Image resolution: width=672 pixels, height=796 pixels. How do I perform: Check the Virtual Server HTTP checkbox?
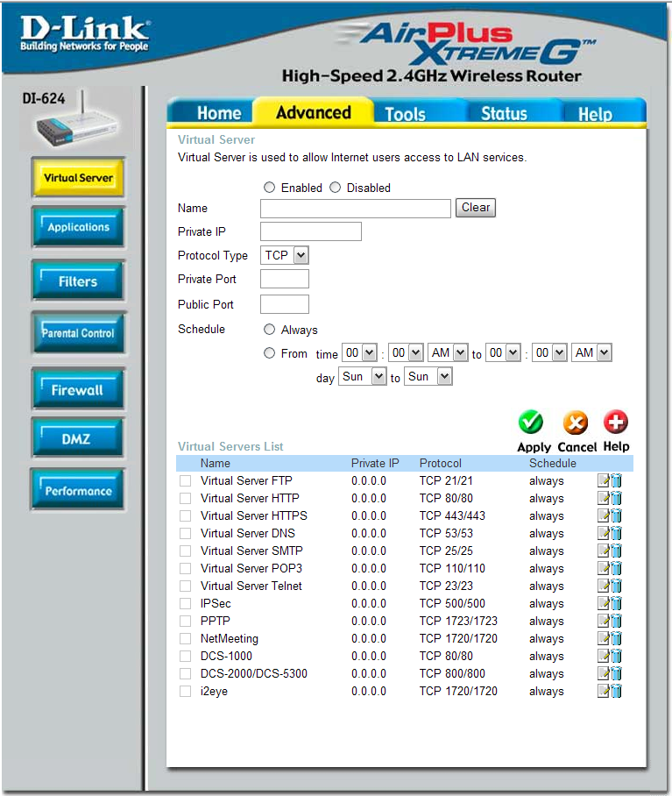[x=186, y=498]
